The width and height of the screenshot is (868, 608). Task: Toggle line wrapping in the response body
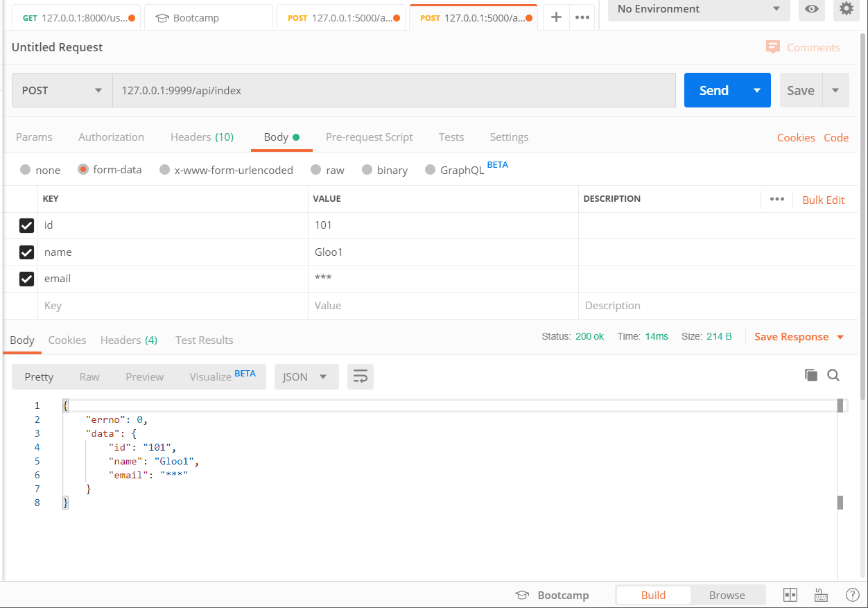tap(360, 376)
